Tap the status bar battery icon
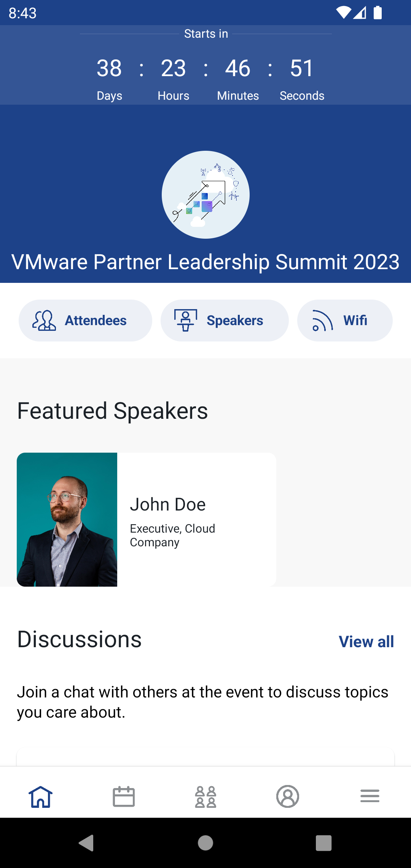 (378, 13)
